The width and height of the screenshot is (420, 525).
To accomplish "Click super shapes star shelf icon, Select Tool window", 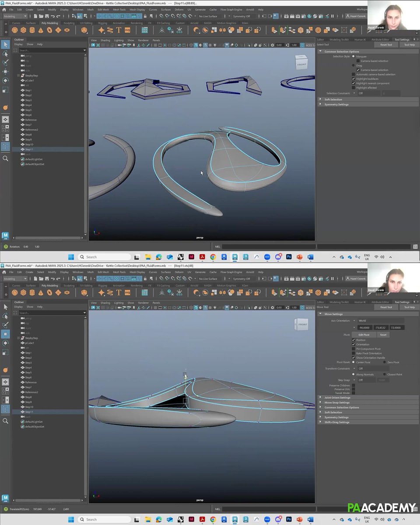I will pos(101,30).
